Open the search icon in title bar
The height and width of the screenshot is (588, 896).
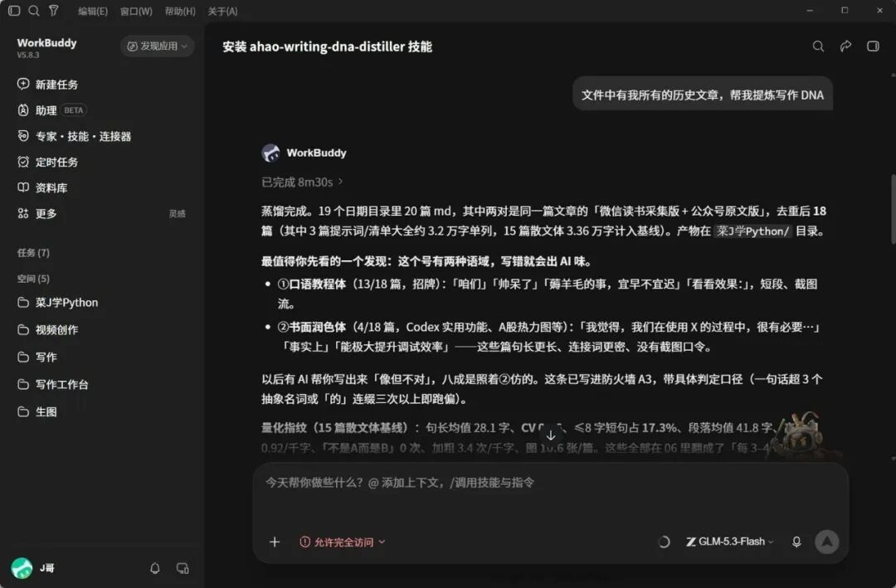pyautogui.click(x=34, y=10)
